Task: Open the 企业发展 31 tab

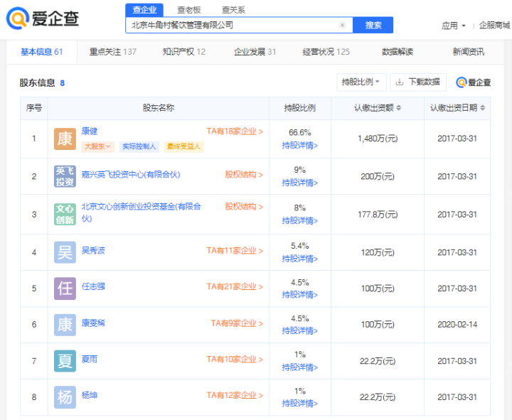Action: click(255, 52)
